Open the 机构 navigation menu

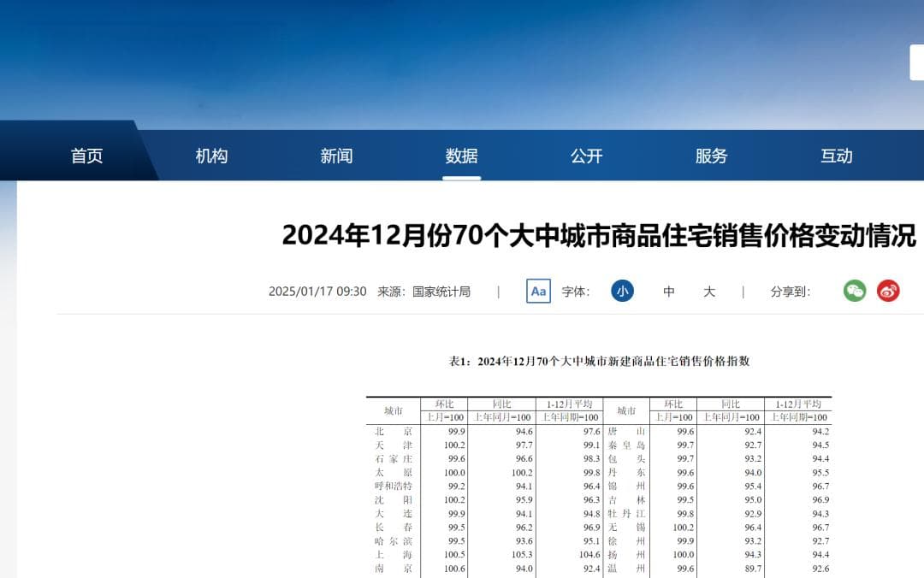[x=211, y=156]
